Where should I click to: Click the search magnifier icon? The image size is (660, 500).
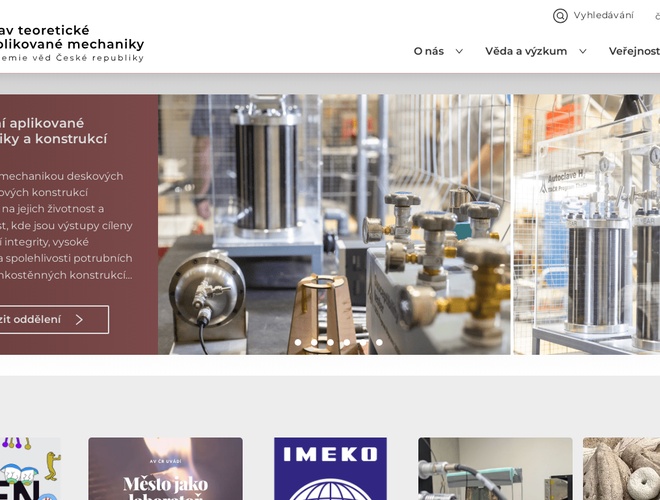click(x=560, y=16)
